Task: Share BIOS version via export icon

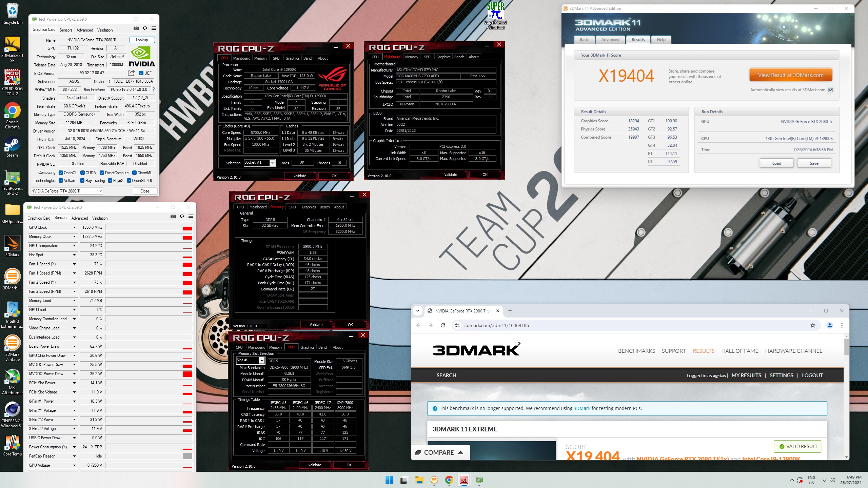Action: (131, 73)
